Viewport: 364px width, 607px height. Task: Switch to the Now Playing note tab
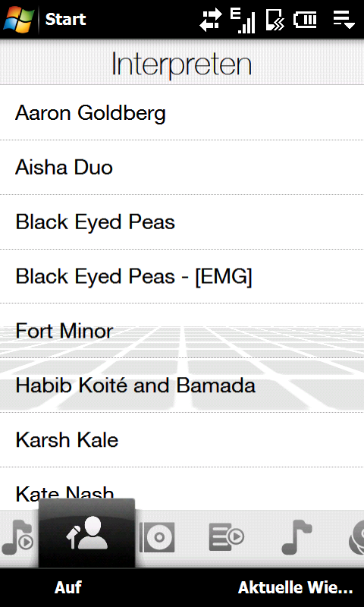tap(17, 537)
